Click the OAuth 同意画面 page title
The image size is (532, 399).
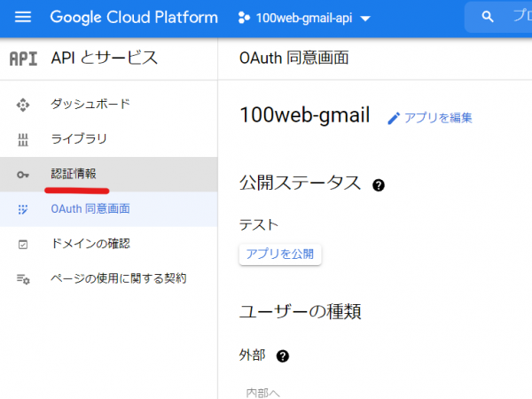click(293, 58)
